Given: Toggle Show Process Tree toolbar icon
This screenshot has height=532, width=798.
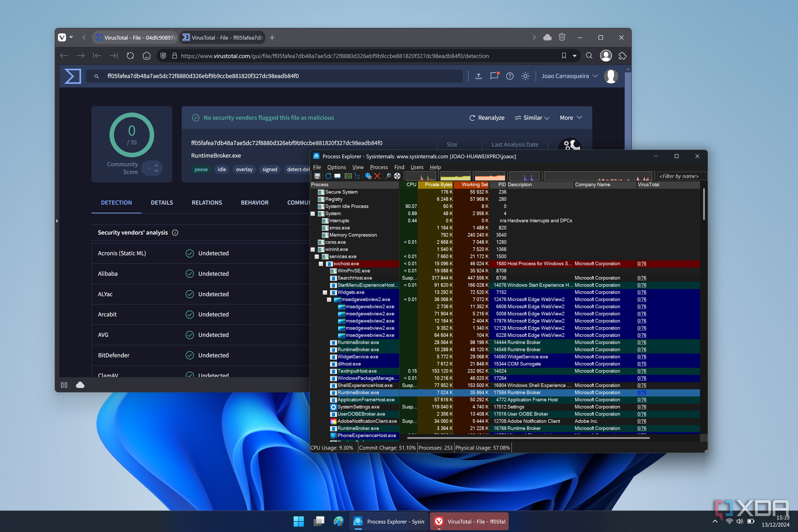Looking at the screenshot, I should 357,176.
